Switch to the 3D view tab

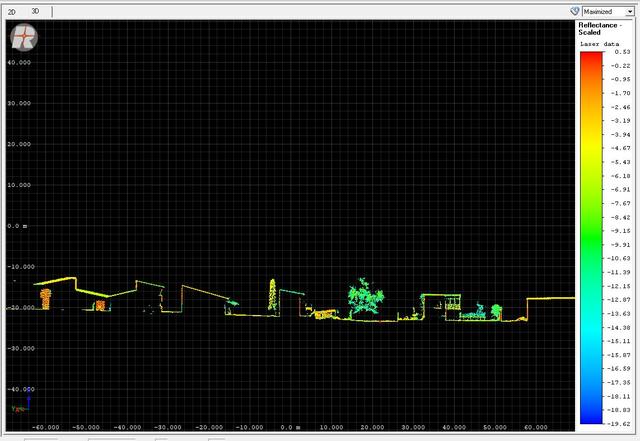[x=35, y=11]
